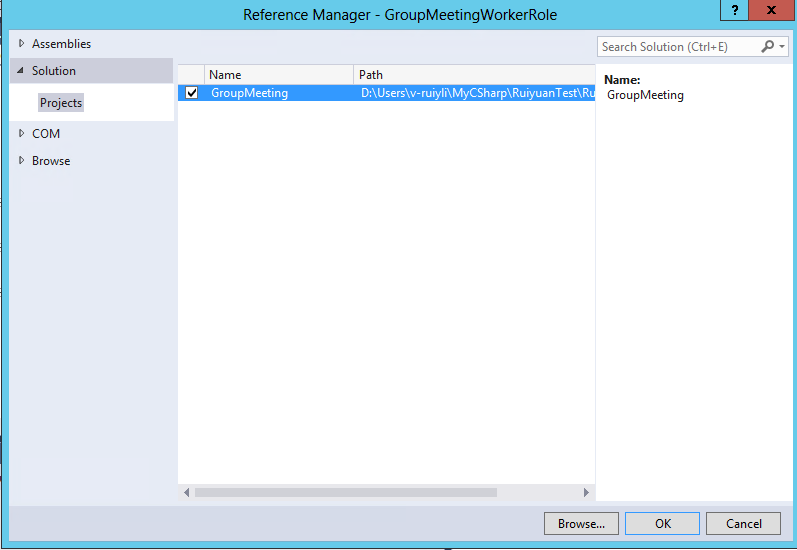The image size is (797, 550).
Task: Sort by the Name column header
Action: coord(278,75)
